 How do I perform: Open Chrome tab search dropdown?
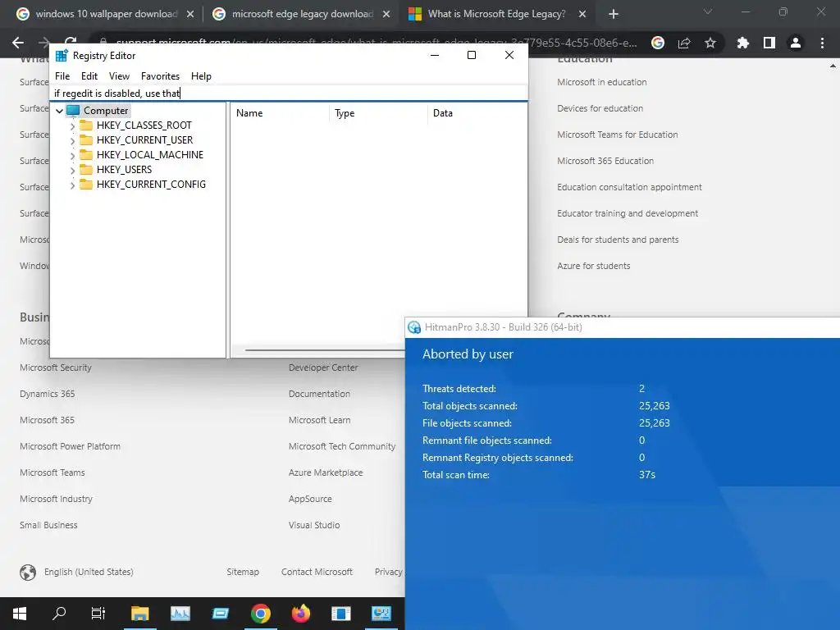708,11
